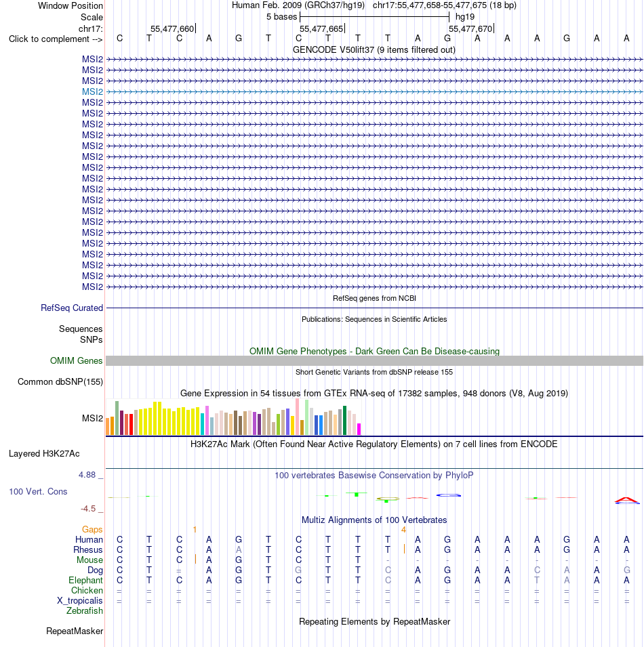Select the Rhesus alignment row label
This screenshot has width=644, height=647.
(x=88, y=550)
